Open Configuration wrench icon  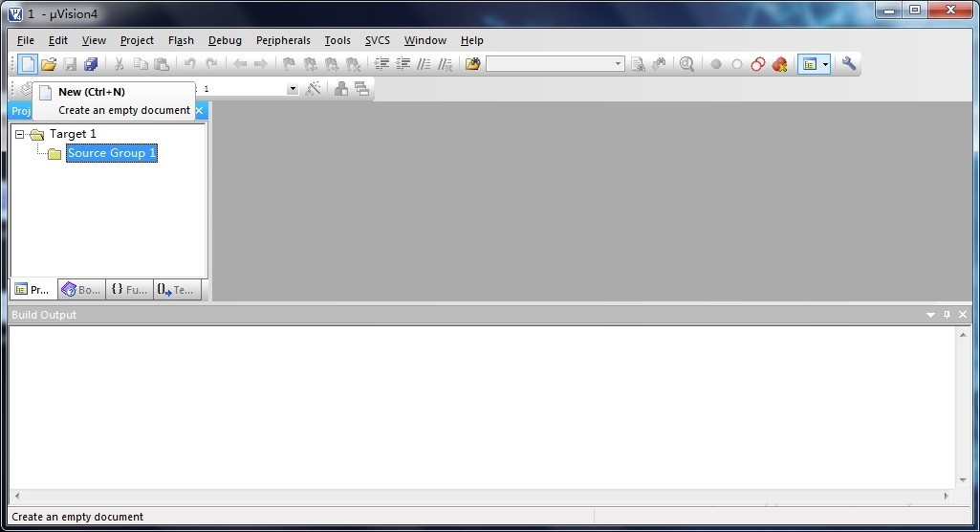849,64
